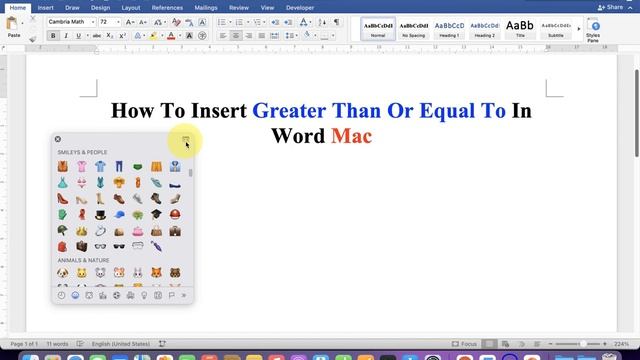
Task: Expand emoji picker to Character Viewer
Action: point(186,140)
